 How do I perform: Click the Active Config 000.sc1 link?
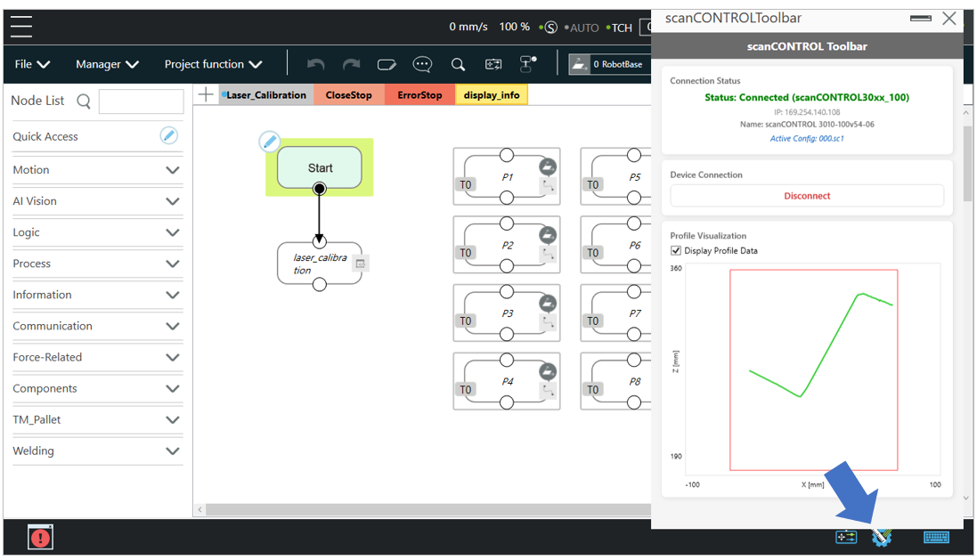click(x=807, y=139)
